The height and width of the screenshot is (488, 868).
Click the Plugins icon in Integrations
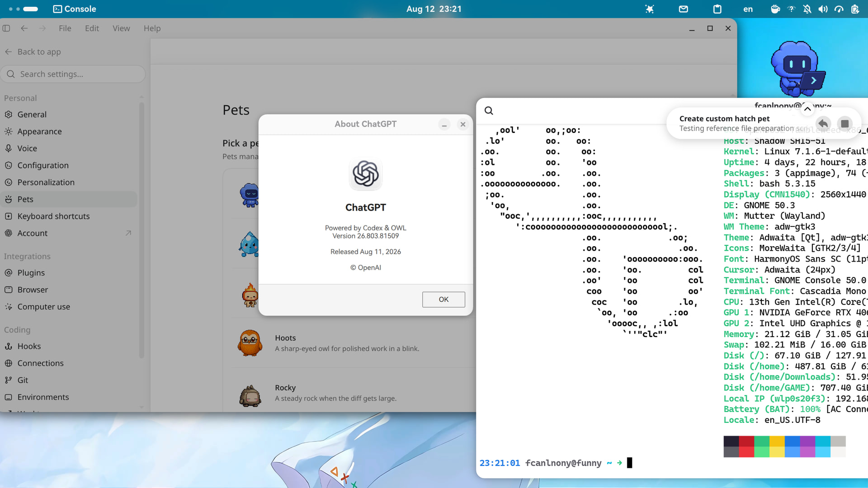tap(9, 272)
